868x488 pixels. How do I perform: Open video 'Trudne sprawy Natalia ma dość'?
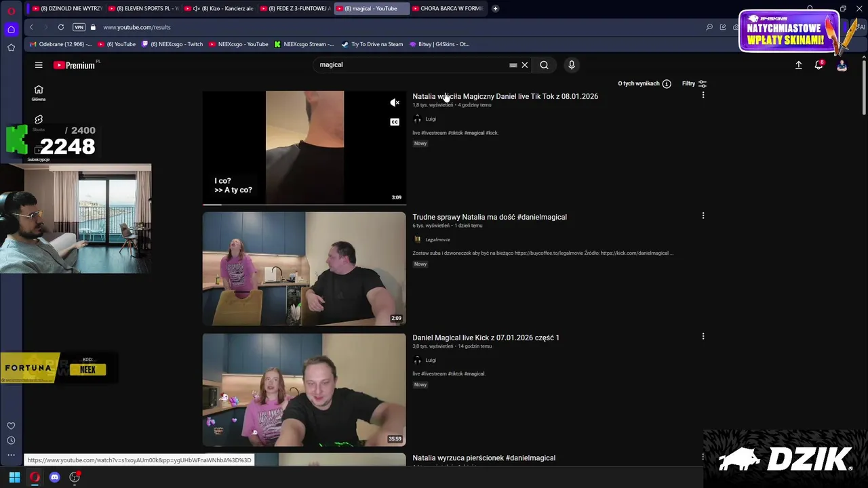490,217
